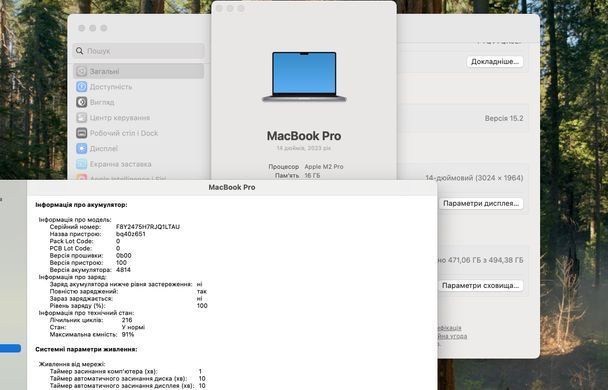
Task: Click the maximum capacity 91% value
Action: pos(128,335)
